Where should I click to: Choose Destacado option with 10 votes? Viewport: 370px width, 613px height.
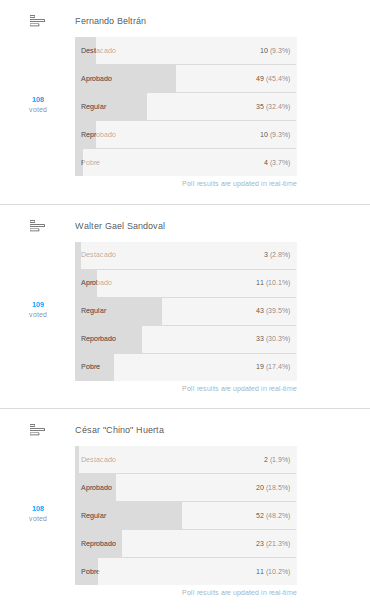(x=186, y=51)
